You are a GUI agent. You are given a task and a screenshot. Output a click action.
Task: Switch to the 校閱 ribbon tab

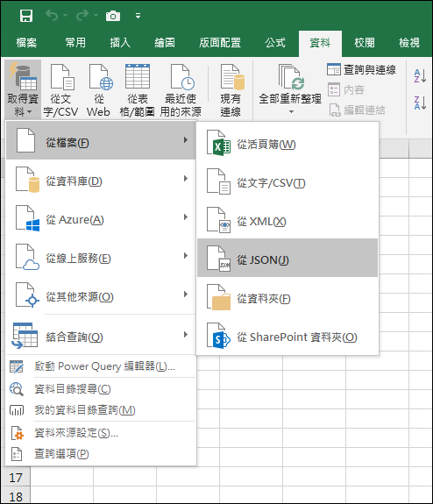click(365, 43)
